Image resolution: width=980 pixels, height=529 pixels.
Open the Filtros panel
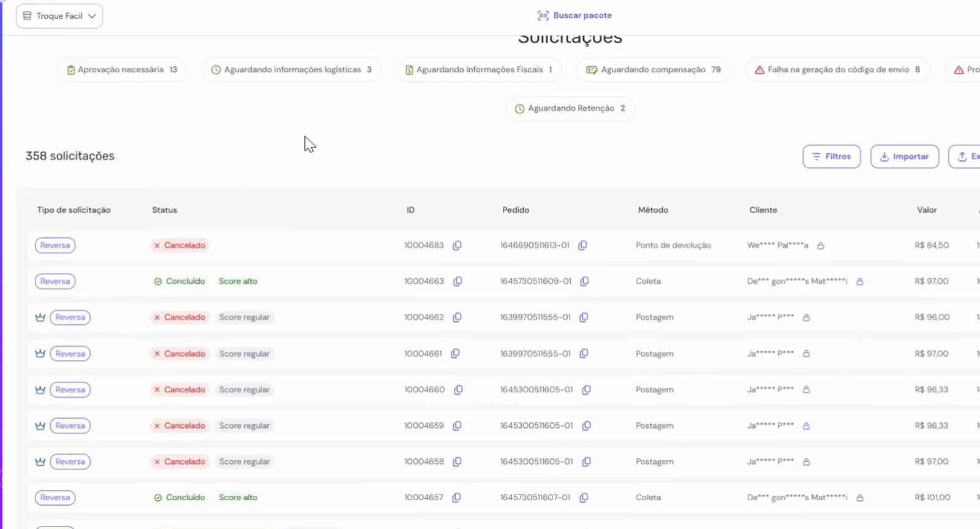click(831, 156)
